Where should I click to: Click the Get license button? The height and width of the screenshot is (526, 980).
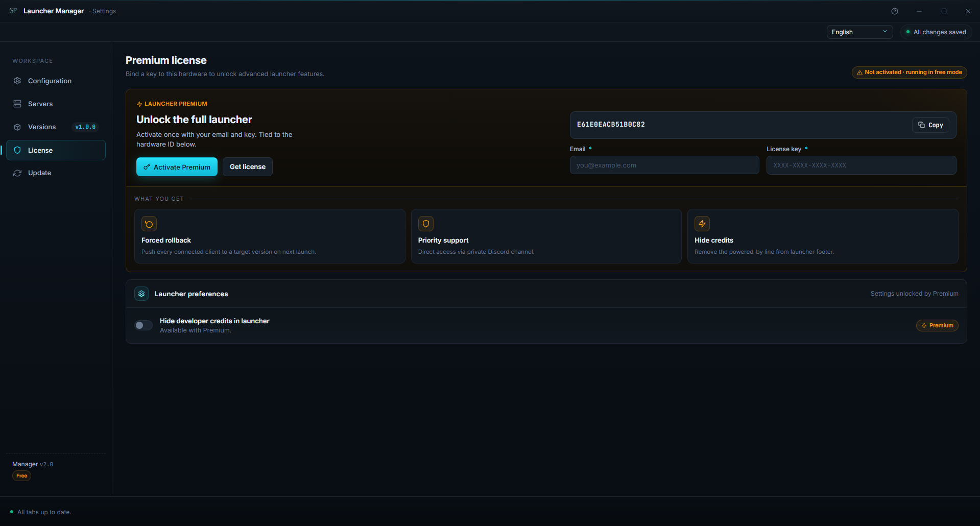pyautogui.click(x=248, y=167)
